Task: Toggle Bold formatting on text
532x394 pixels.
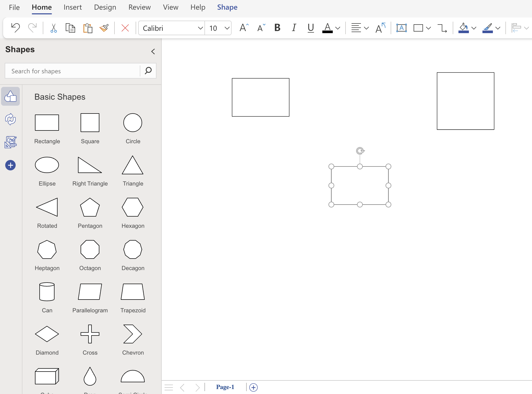Action: (277, 28)
